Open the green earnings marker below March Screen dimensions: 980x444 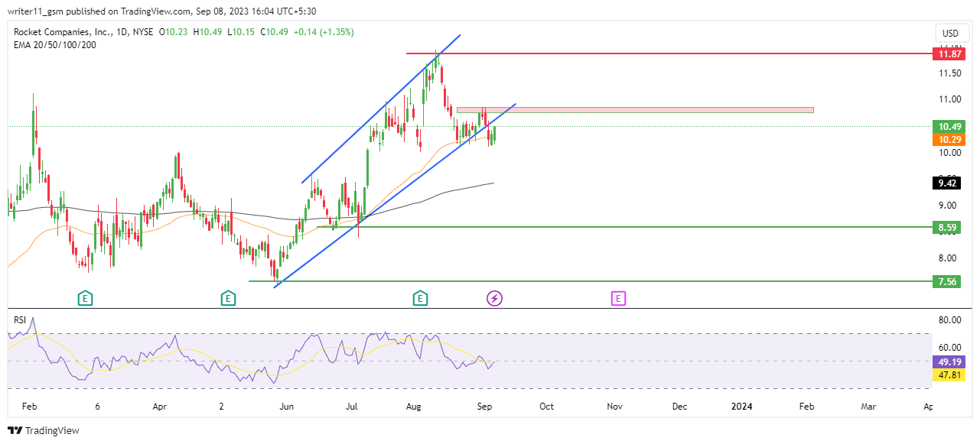pos(85,298)
